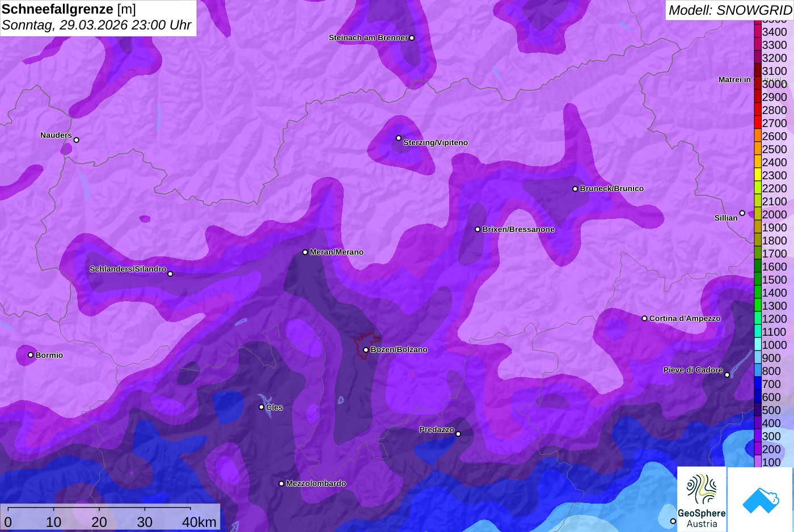Select the Cles location marker

(x=261, y=407)
